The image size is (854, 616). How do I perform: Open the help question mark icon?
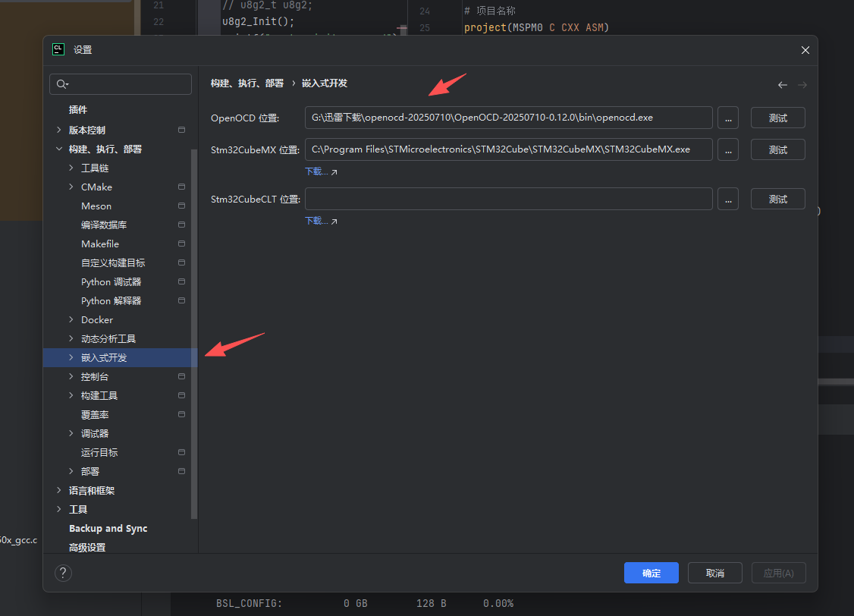63,573
